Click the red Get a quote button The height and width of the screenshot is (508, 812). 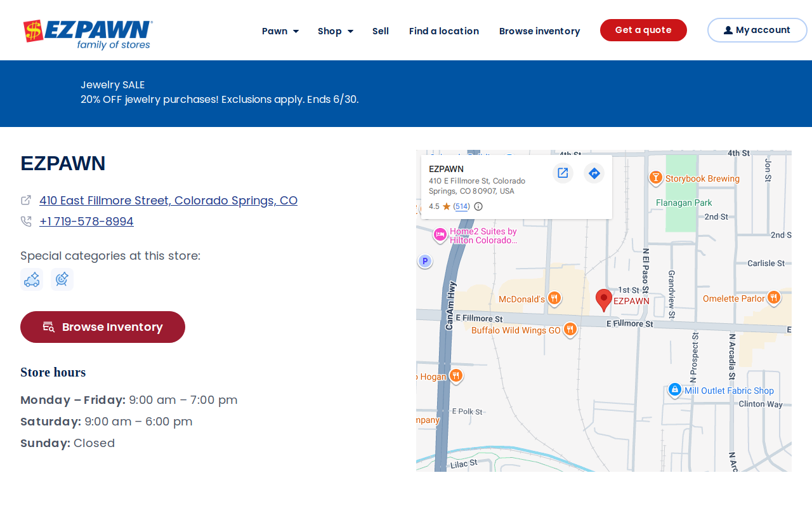click(643, 30)
